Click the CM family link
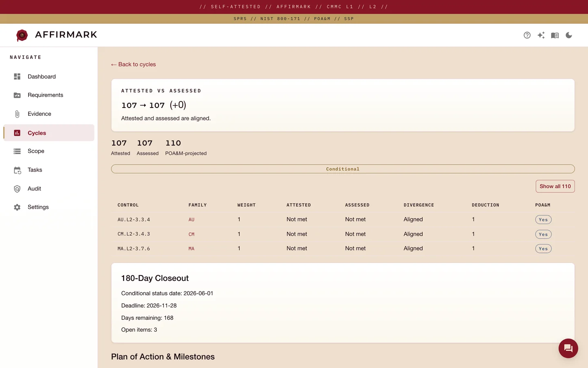Viewport: 588px width, 368px height. tap(192, 234)
